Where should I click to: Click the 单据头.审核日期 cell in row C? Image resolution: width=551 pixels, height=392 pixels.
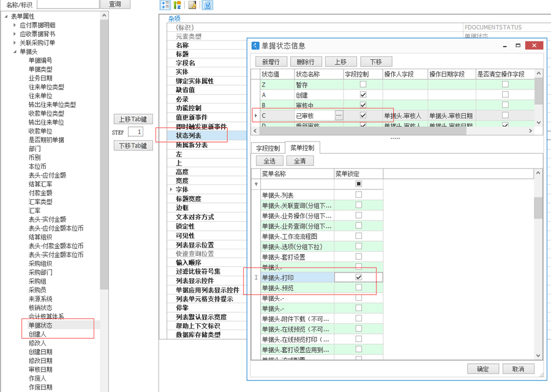(452, 116)
